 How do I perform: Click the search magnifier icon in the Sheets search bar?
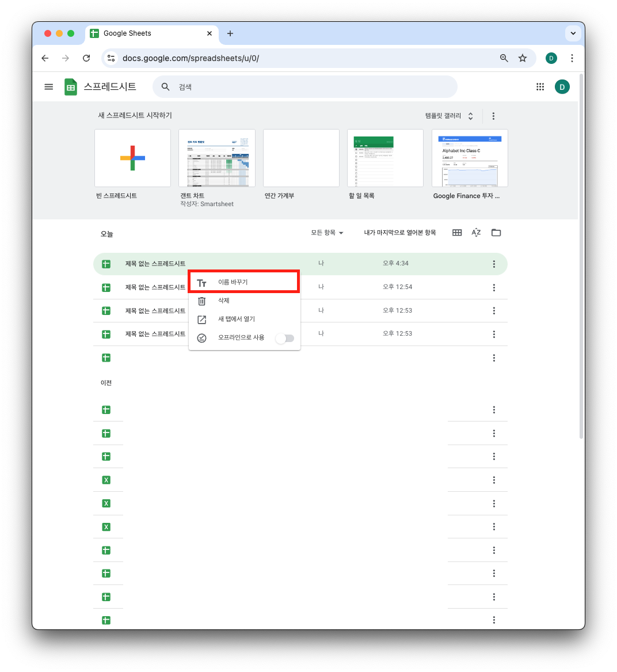click(x=165, y=87)
